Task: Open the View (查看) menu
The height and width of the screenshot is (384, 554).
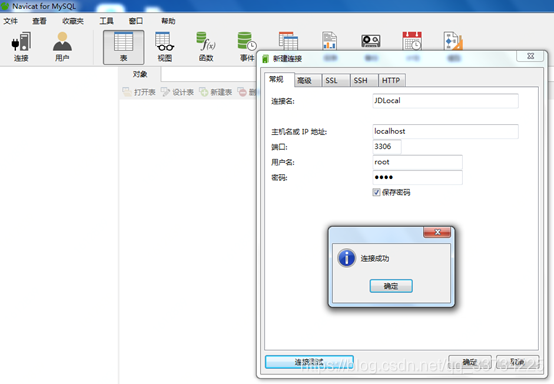Action: click(39, 21)
